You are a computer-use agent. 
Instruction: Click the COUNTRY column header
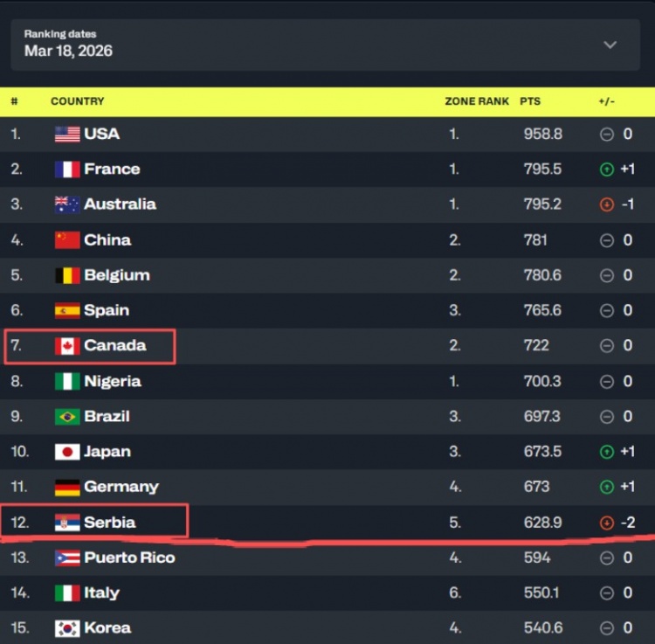coord(77,101)
